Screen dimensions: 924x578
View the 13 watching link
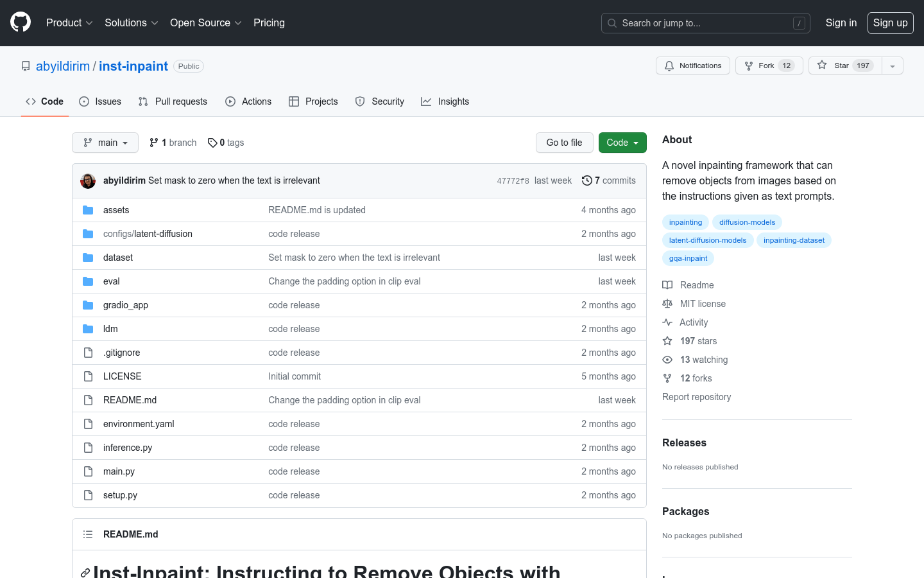pyautogui.click(x=695, y=360)
